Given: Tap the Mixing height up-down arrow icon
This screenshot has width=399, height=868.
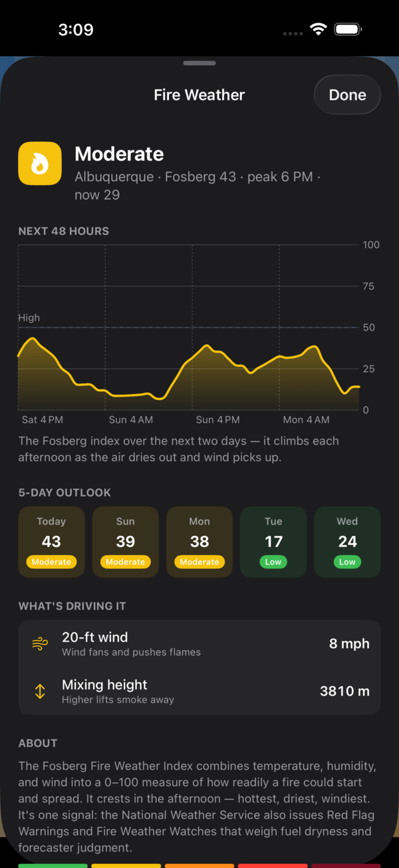Looking at the screenshot, I should pos(40,691).
